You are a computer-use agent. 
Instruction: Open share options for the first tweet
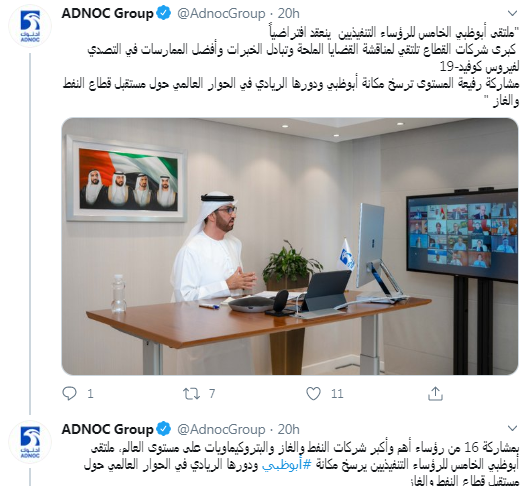pos(435,394)
